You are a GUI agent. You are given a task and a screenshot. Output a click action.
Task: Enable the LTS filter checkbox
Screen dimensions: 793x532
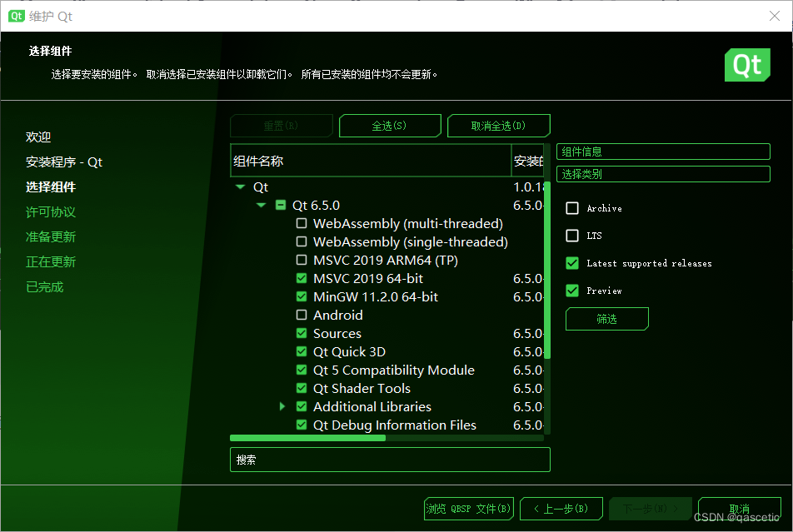coord(572,236)
